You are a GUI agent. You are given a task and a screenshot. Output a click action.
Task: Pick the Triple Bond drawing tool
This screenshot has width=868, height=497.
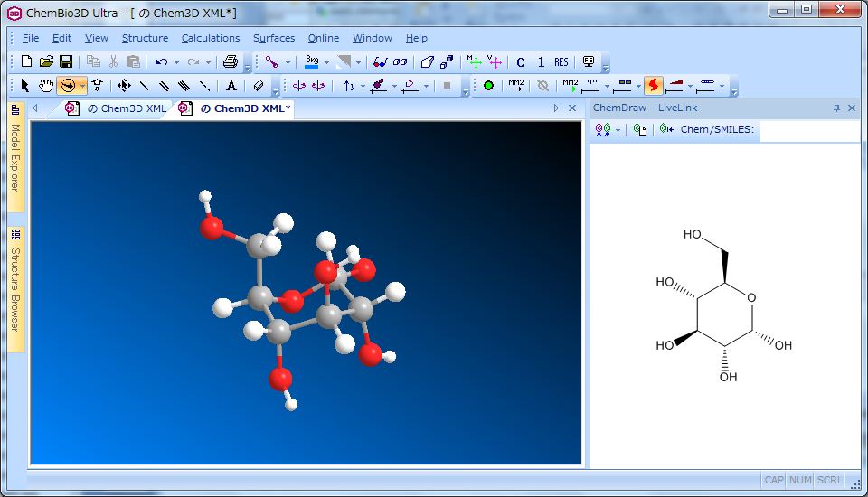[184, 86]
